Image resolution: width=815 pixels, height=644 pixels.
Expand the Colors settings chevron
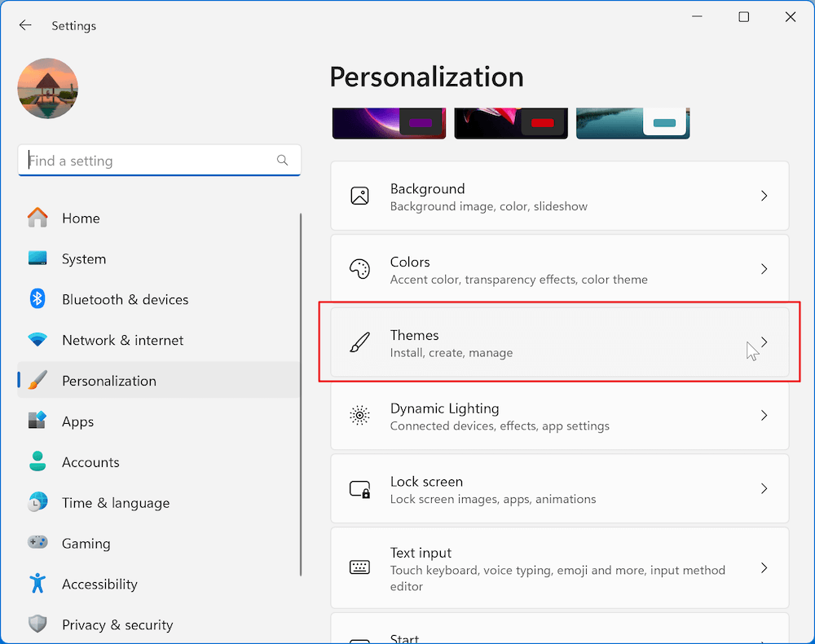[x=764, y=268]
